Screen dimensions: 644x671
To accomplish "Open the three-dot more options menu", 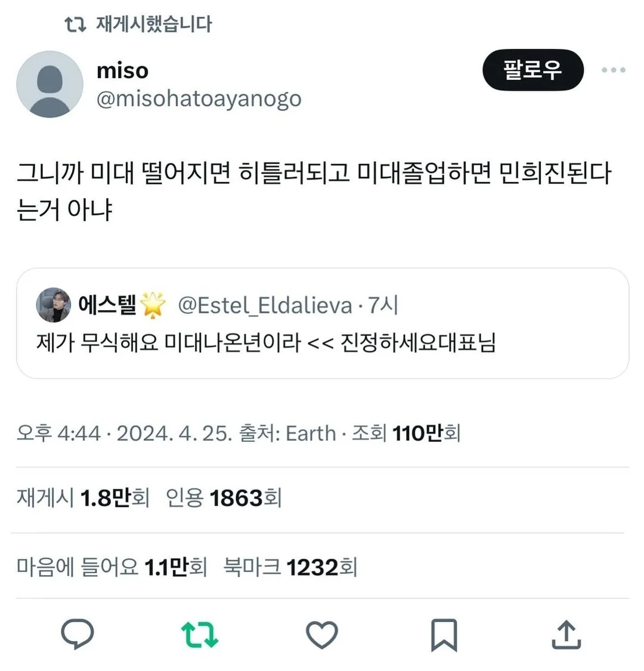I will click(x=613, y=70).
